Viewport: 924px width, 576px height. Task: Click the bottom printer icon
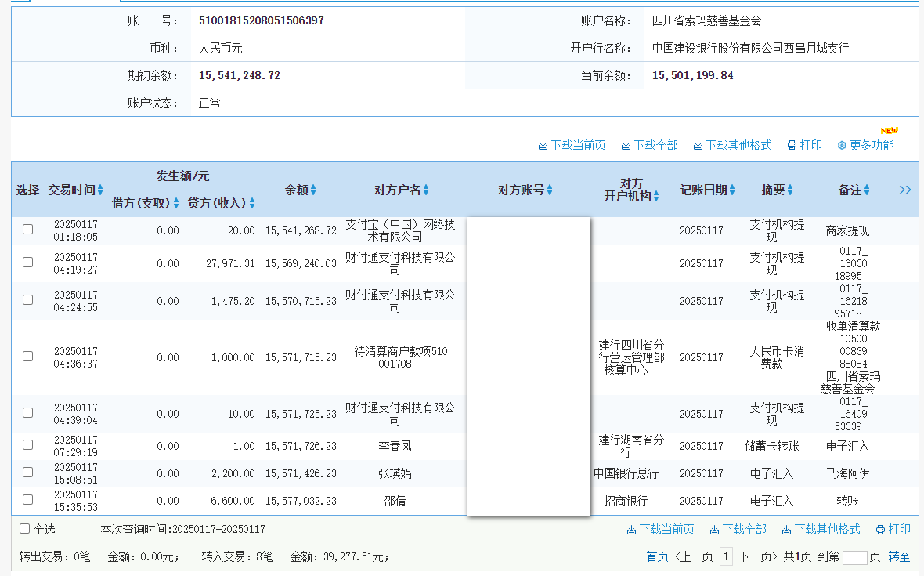[x=880, y=530]
